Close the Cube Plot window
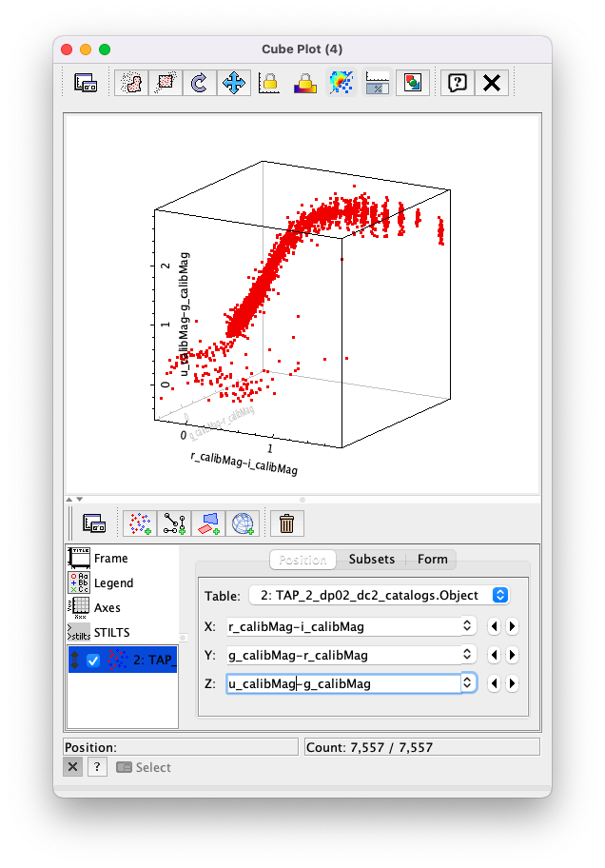 click(x=67, y=49)
